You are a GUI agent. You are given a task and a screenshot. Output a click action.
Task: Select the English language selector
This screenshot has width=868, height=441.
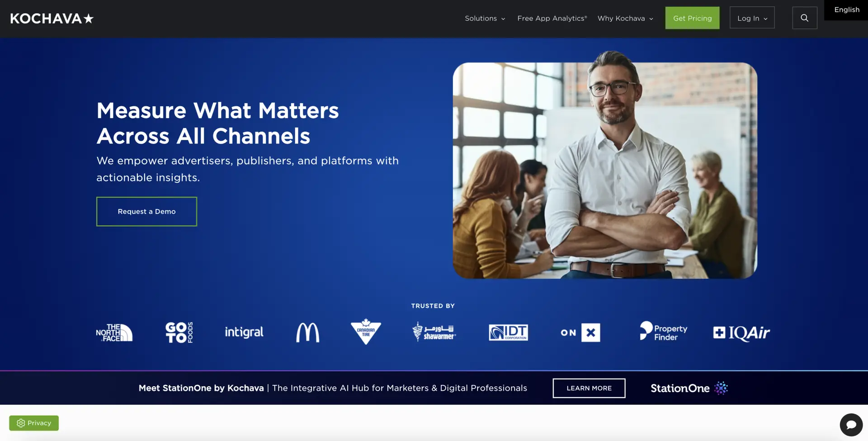point(846,10)
